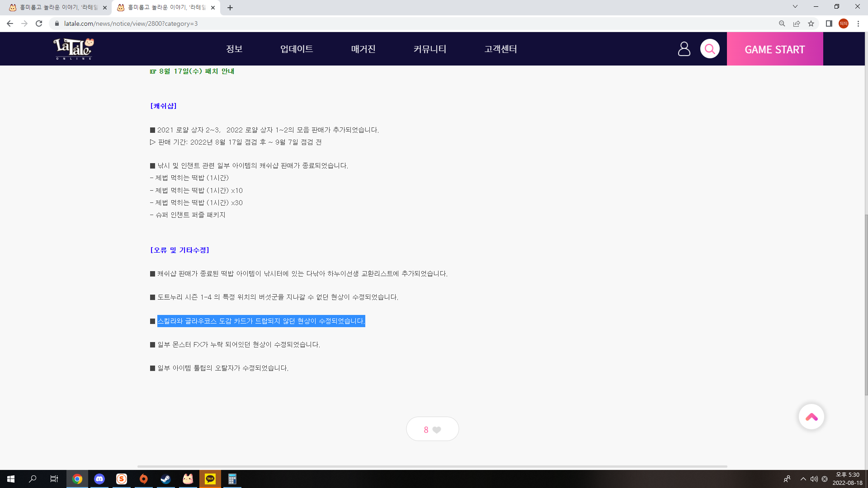
Task: Open the 업데이트 navigation menu
Action: (297, 49)
